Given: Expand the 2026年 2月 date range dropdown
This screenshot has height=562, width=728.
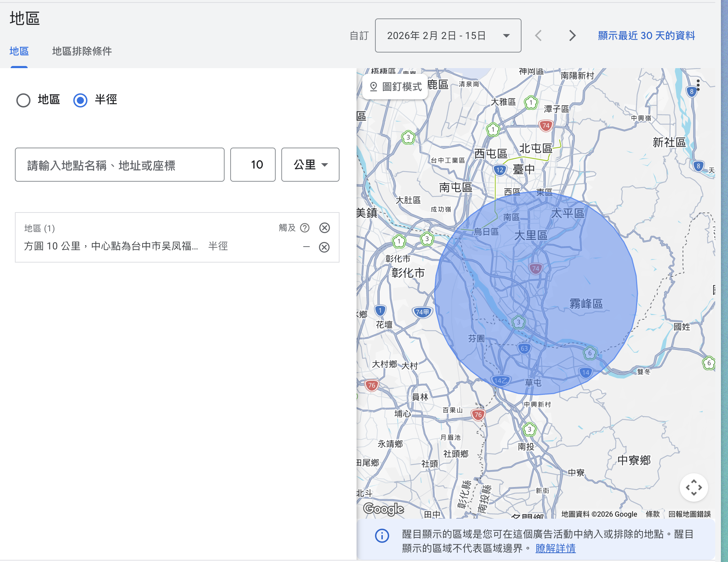Looking at the screenshot, I should coord(448,35).
